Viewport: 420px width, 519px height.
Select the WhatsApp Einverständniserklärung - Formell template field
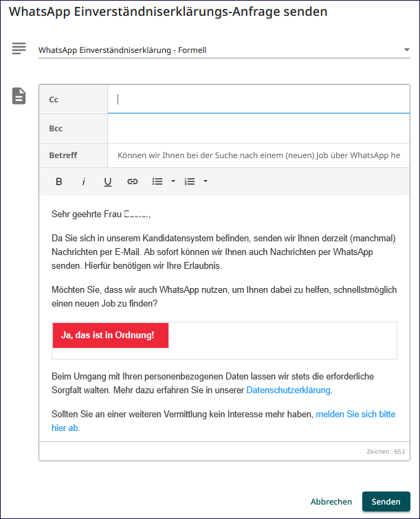224,50
